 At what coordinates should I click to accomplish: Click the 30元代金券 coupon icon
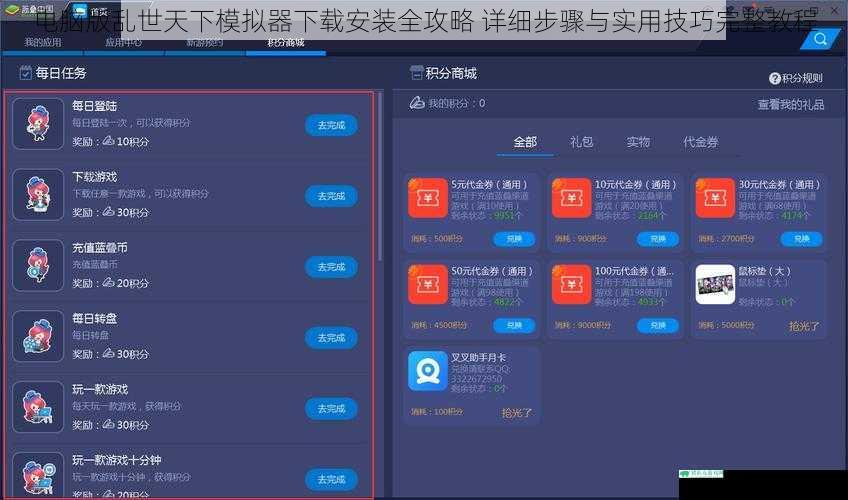coord(715,198)
